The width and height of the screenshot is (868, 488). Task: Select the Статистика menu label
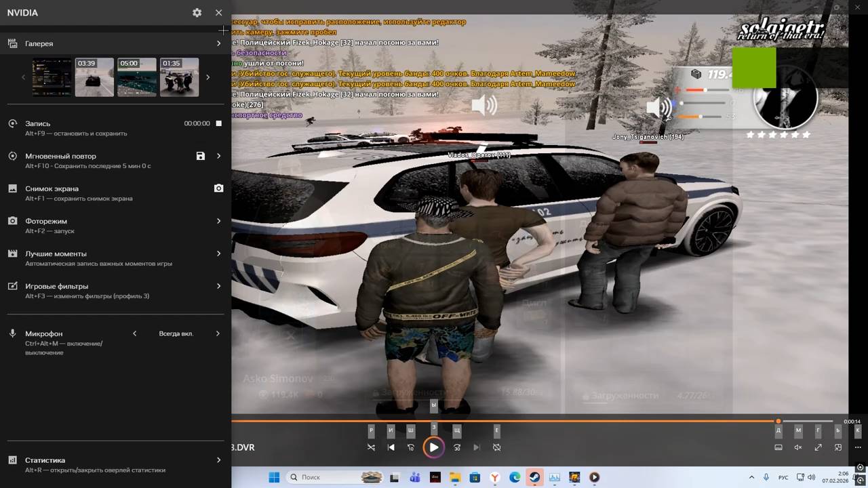click(45, 460)
